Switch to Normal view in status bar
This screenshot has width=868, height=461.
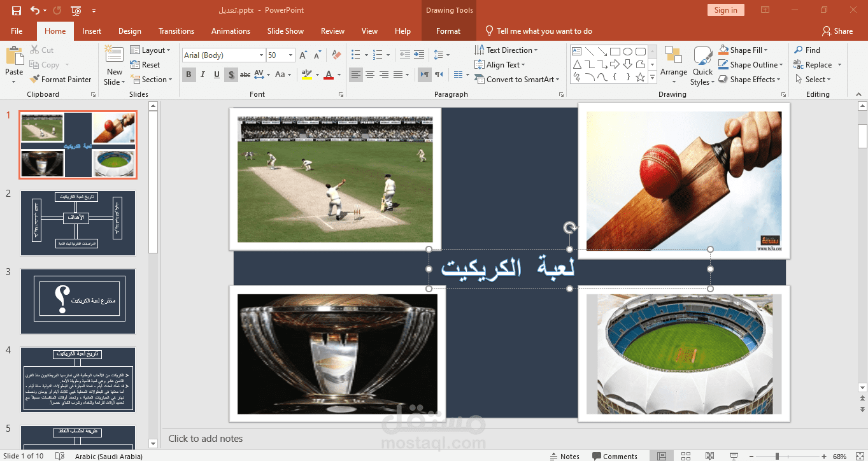[x=662, y=456]
